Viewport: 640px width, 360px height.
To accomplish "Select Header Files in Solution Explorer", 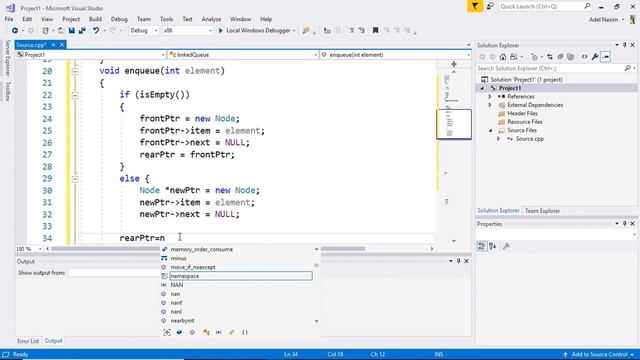I will tap(522, 113).
